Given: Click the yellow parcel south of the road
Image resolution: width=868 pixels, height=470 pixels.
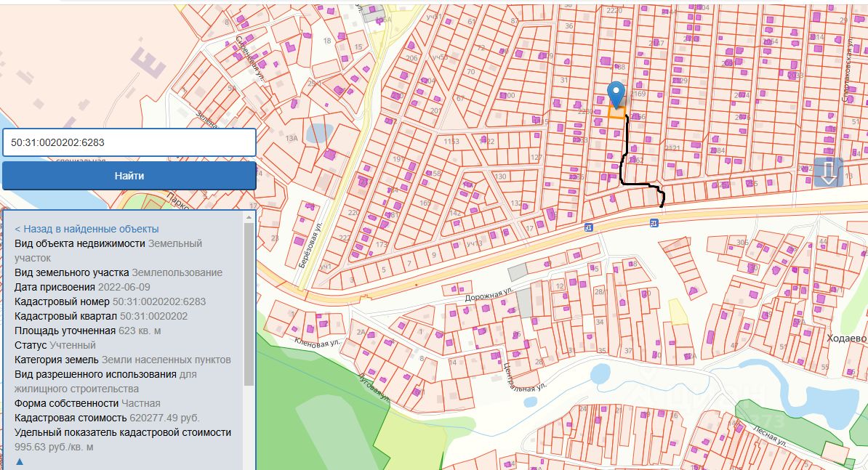Looking at the screenshot, I should [x=678, y=312].
